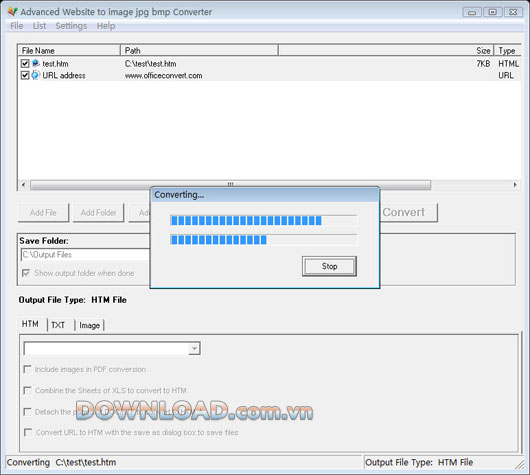Click the Save Folder path field

85,255
